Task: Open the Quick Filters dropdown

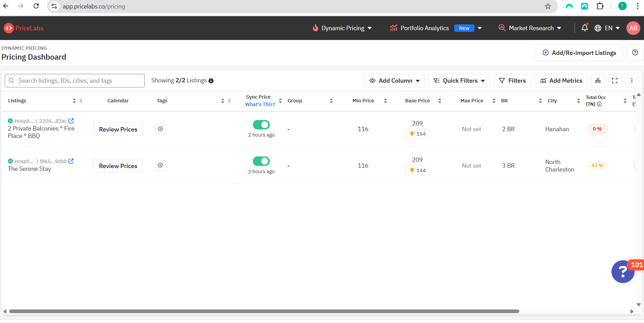Action: point(459,81)
